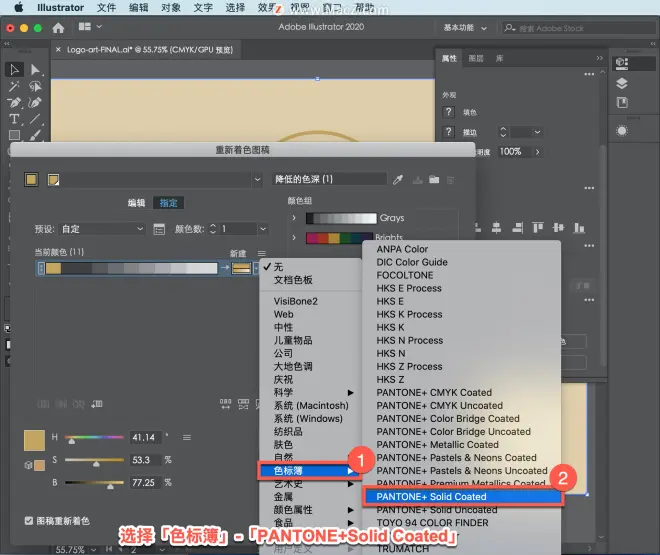Select the Lasso tool
The height and width of the screenshot is (555, 660).
tap(35, 86)
